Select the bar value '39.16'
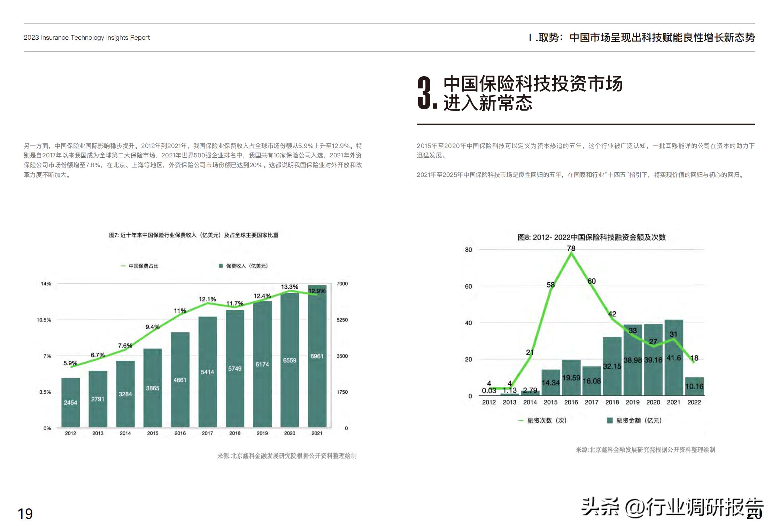779x532 pixels. click(x=653, y=360)
